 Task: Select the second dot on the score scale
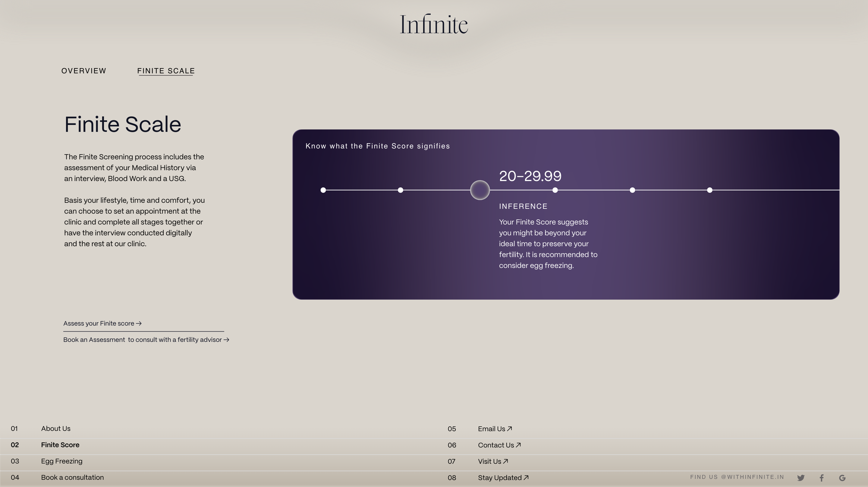(400, 190)
